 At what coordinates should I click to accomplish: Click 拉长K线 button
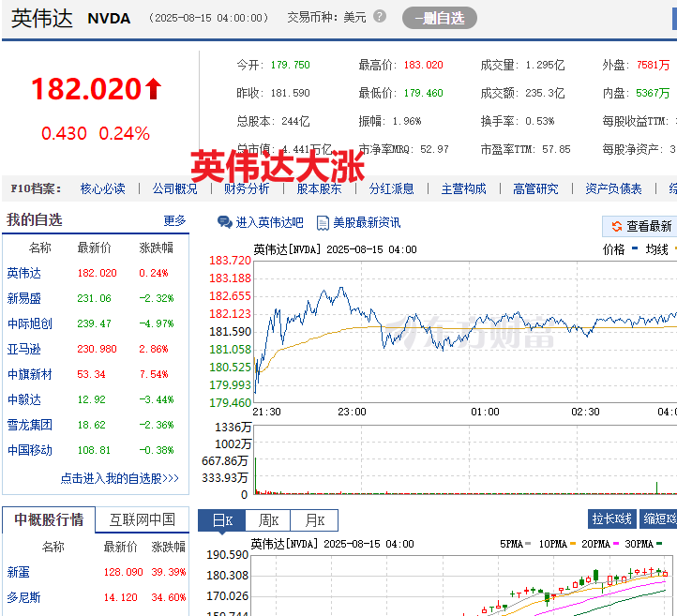tap(612, 518)
